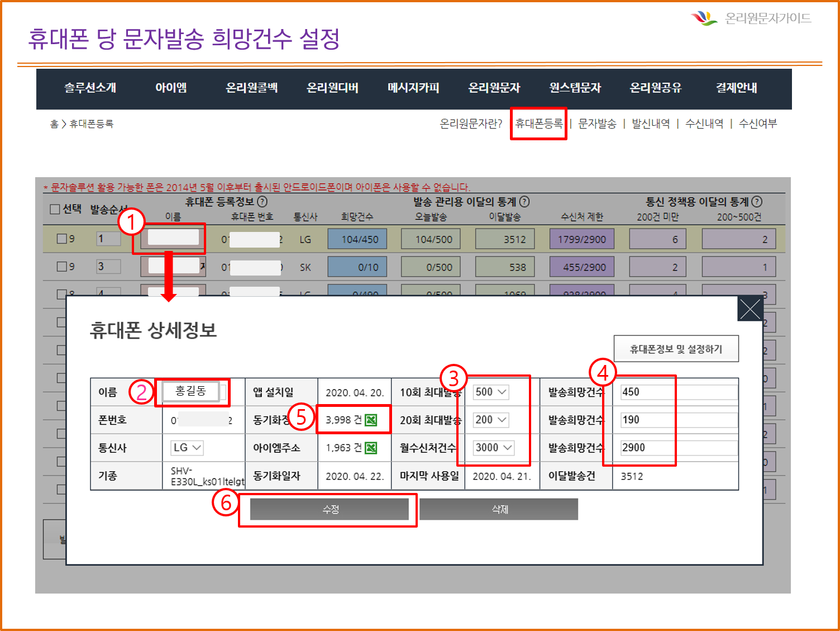840x631 pixels.
Task: Open the 20회 최대발송 dropdown showing 200
Action: point(491,420)
